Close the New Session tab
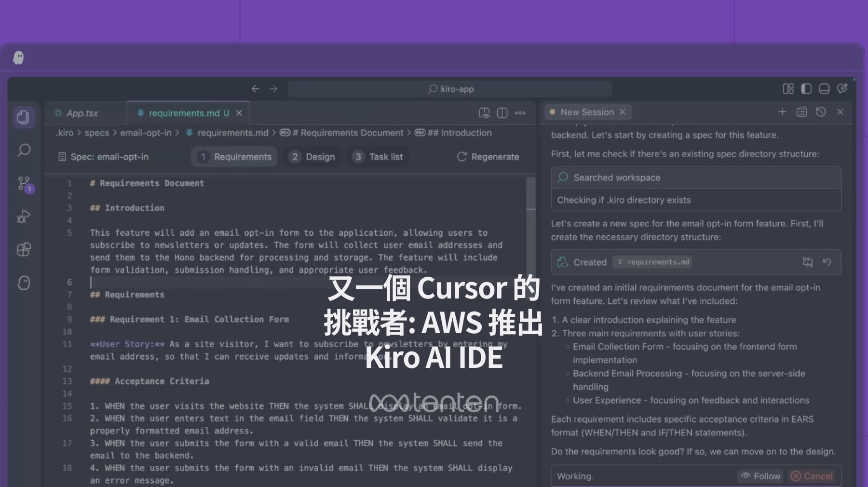 pos(623,112)
